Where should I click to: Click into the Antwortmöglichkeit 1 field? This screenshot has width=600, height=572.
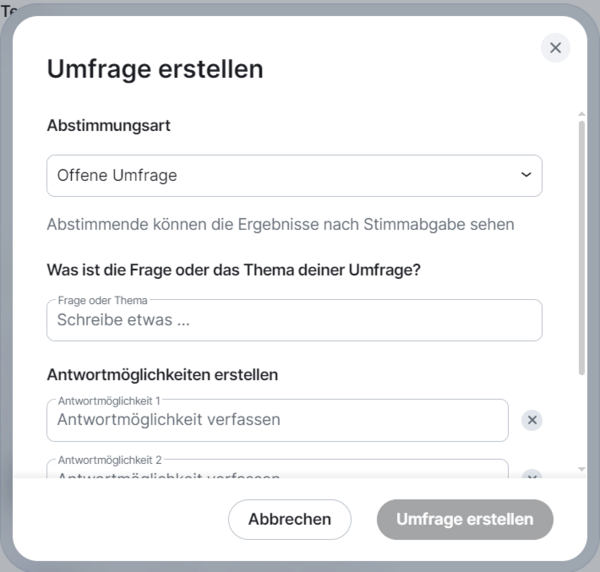point(277,420)
